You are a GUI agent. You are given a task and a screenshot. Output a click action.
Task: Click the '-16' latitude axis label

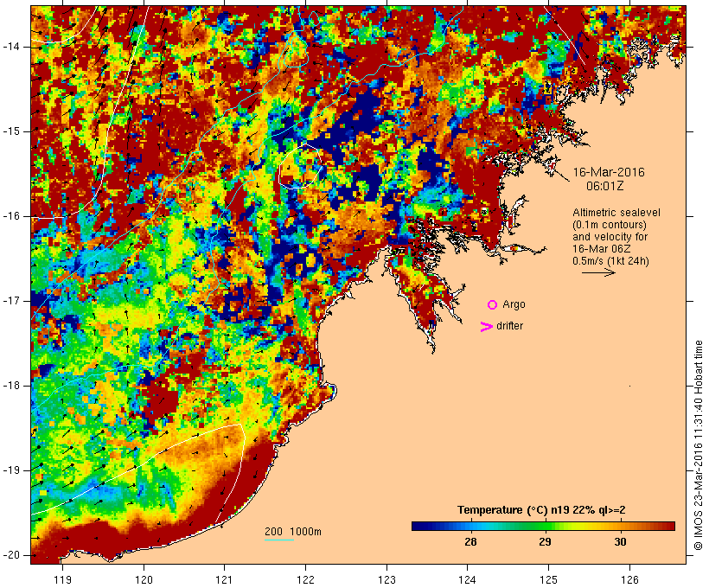click(11, 216)
